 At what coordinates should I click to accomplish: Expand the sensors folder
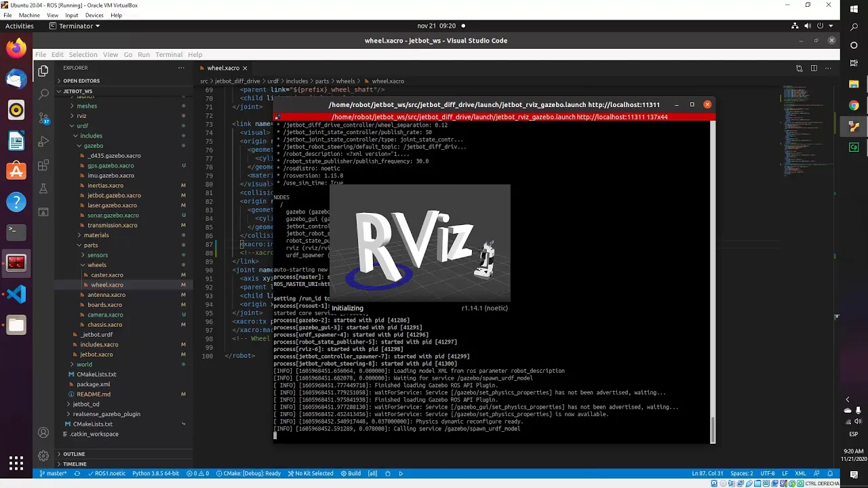tap(98, 255)
